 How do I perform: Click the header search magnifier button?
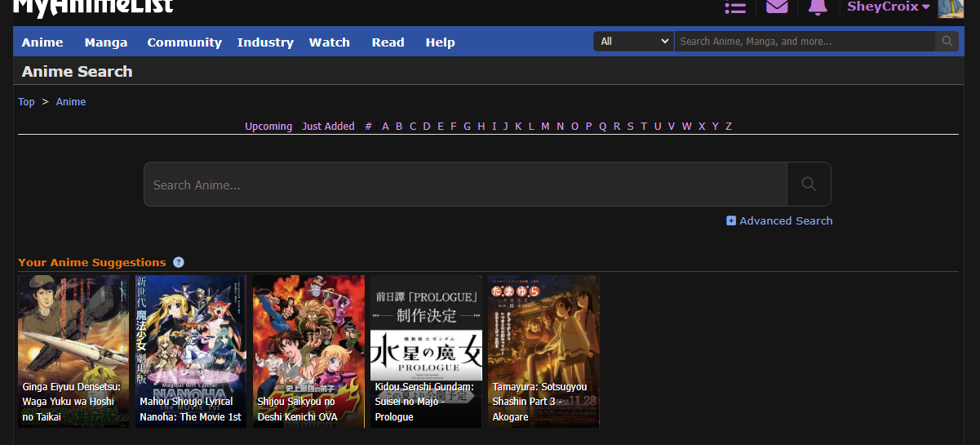947,42
